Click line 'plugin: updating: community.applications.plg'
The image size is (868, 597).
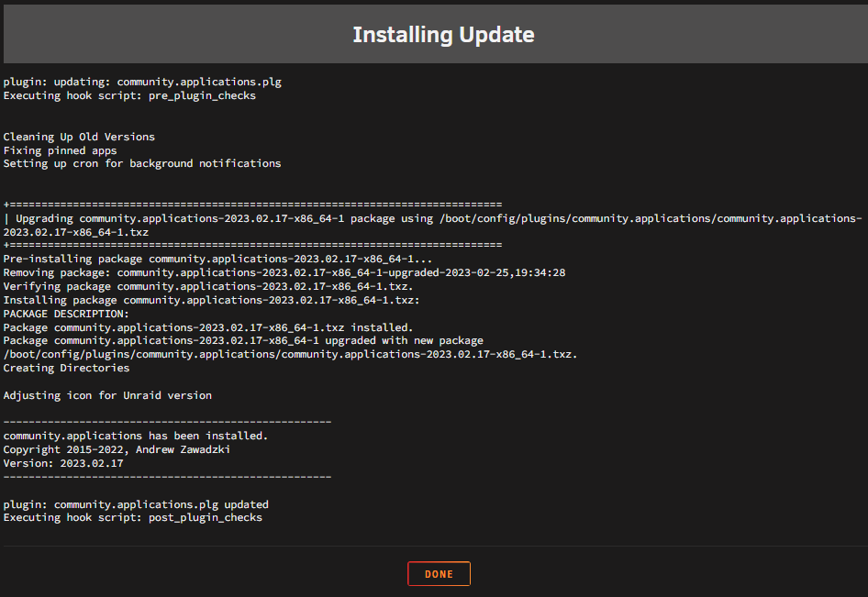[142, 82]
